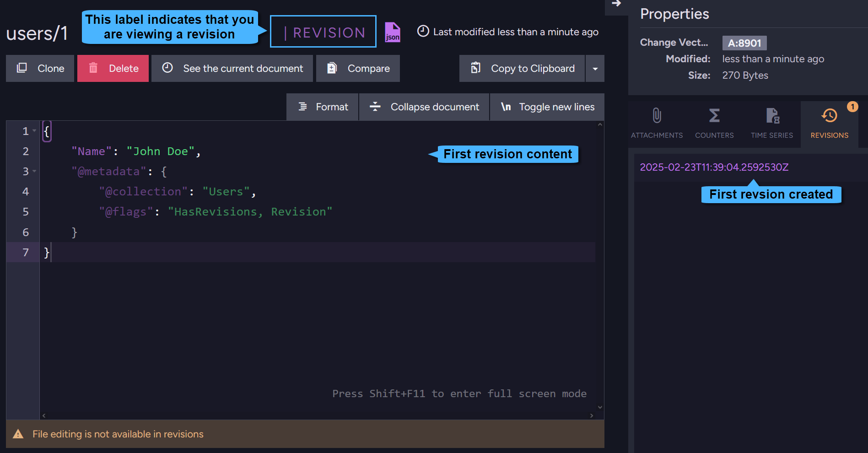Viewport: 868px width, 453px height.
Task: Click Collapse document
Action: 424,107
